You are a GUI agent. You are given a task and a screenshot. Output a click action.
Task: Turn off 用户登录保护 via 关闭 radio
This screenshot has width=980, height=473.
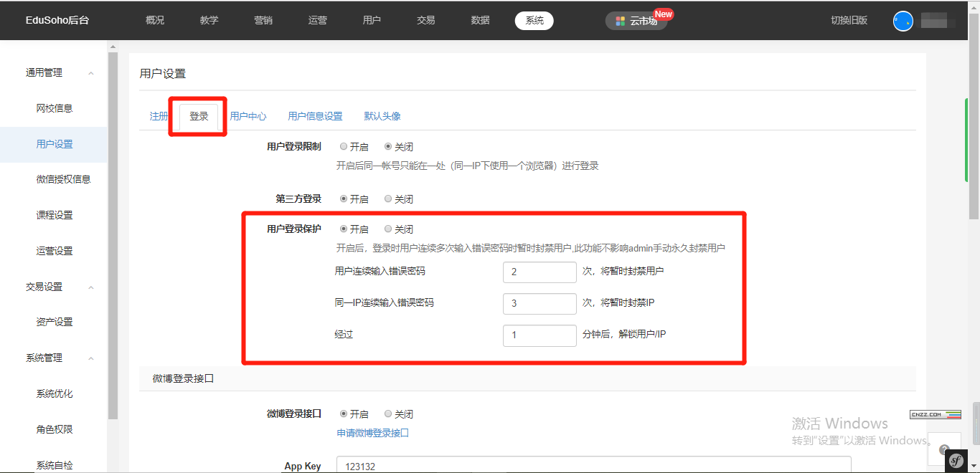pyautogui.click(x=388, y=229)
